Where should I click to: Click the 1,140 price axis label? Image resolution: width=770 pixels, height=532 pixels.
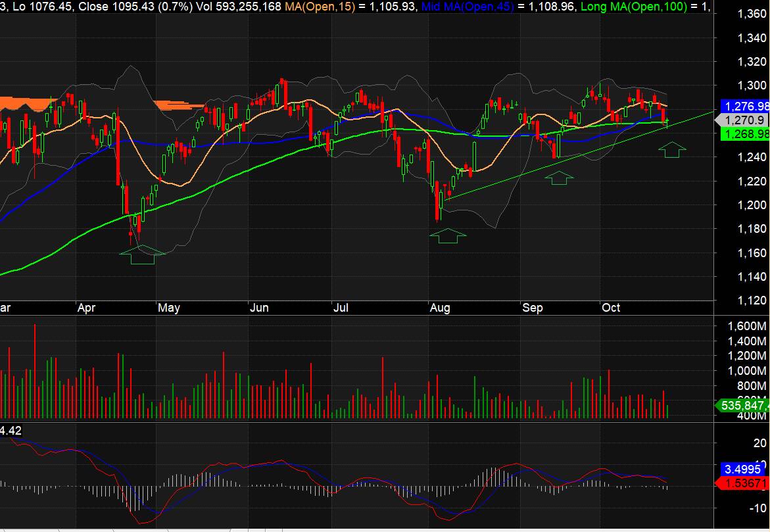tap(752, 277)
